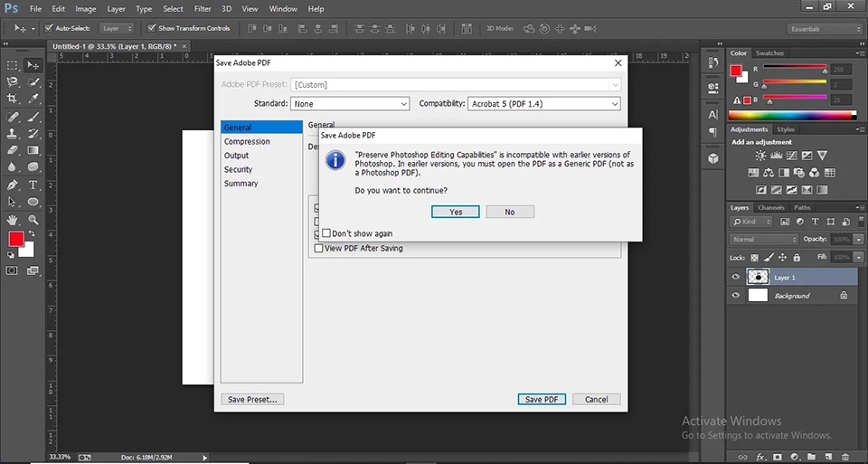Open the Color panel flyout menu

860,53
